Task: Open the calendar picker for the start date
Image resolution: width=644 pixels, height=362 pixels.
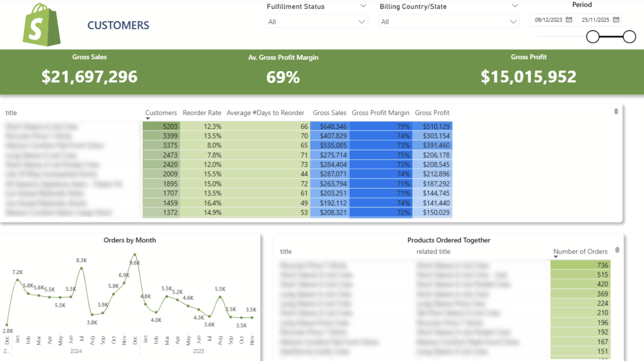Action: 570,20
